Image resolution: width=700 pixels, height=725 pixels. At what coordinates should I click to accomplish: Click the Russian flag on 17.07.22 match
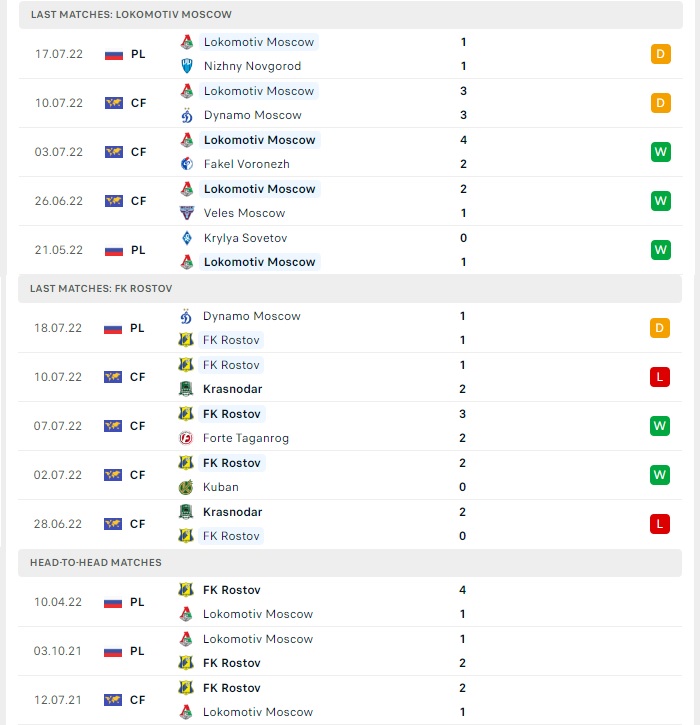[x=114, y=55]
